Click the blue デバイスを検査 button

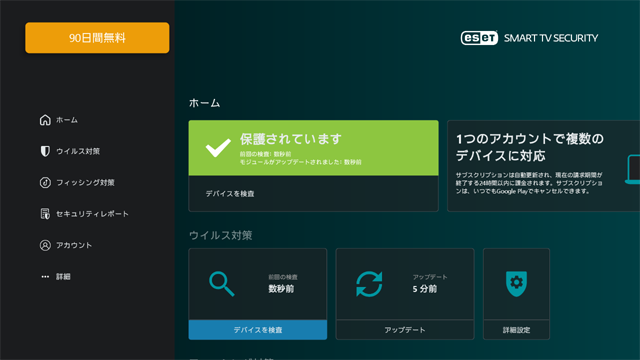click(258, 330)
